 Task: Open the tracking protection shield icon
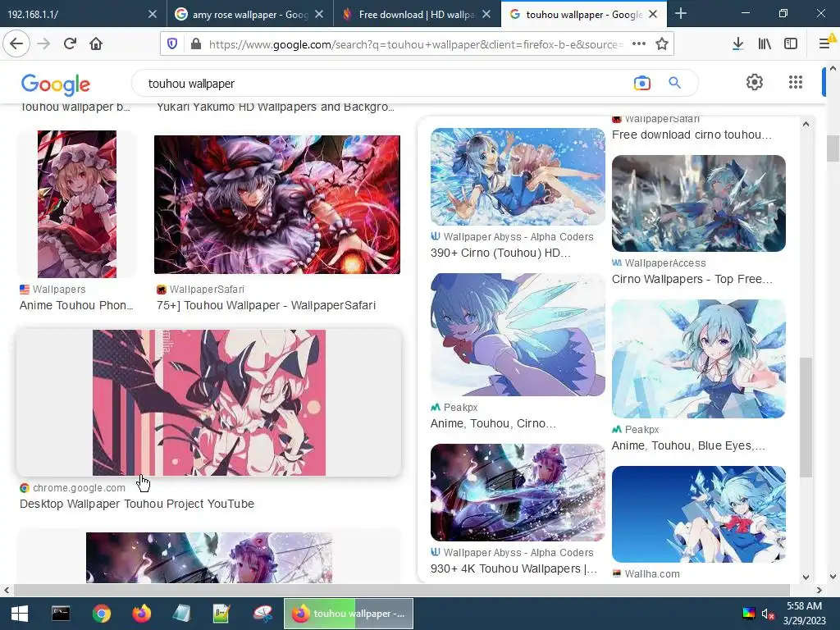tap(172, 44)
